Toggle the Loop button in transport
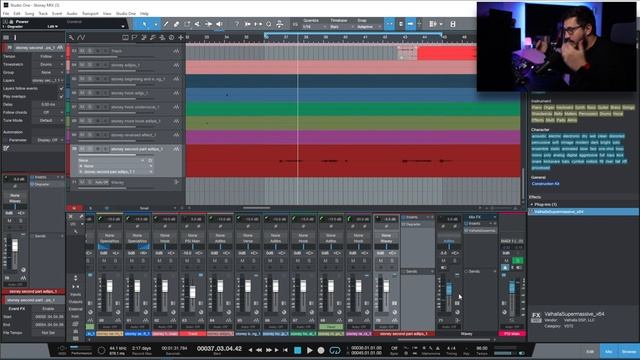 335,350
